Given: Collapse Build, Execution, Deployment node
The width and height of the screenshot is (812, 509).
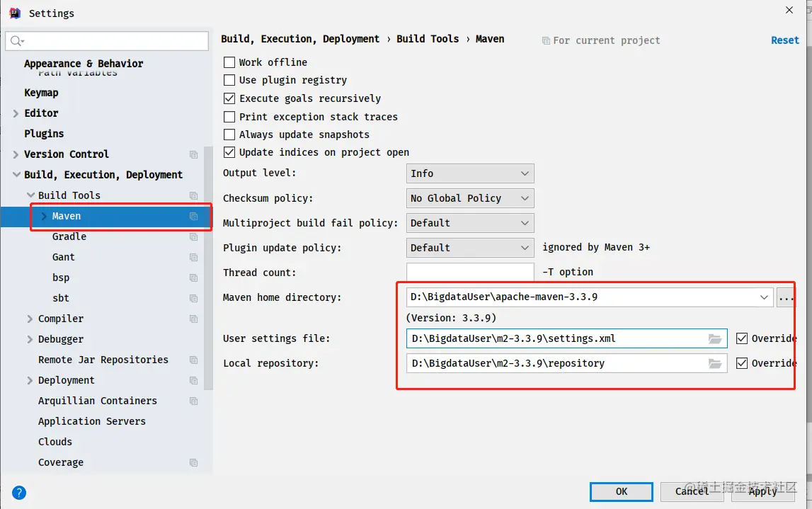Looking at the screenshot, I should tap(16, 175).
